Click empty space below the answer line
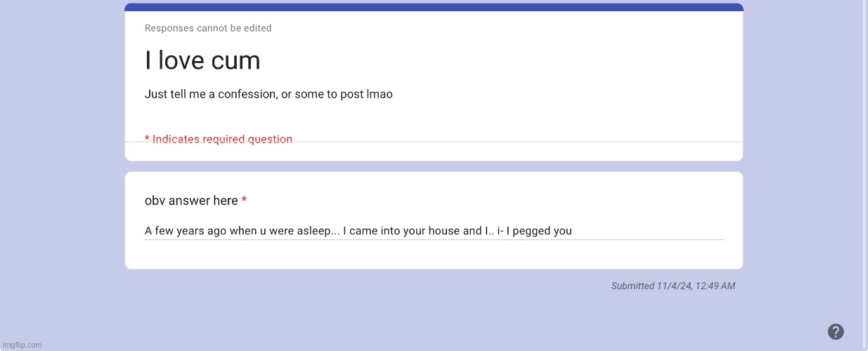 tap(434, 254)
